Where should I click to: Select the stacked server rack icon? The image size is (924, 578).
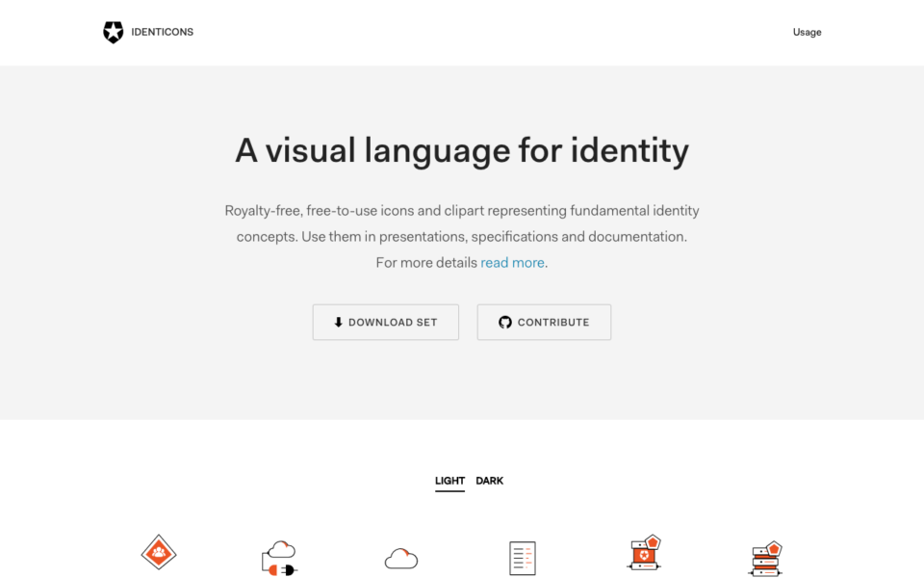click(764, 559)
